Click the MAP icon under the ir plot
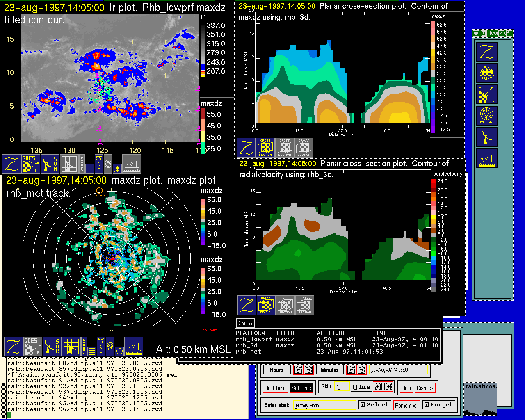This screenshot has width=525, height=420. 98,163
